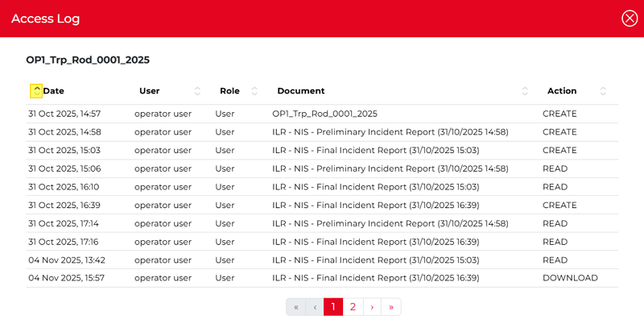Click the Preliminary Incident Report document in 17:14 row
The width and height of the screenshot is (644, 324).
point(390,224)
